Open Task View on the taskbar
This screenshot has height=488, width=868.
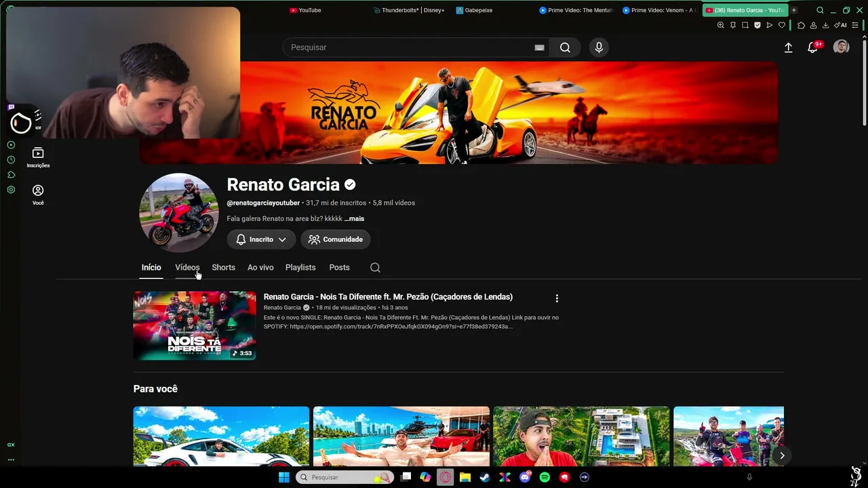point(406,477)
